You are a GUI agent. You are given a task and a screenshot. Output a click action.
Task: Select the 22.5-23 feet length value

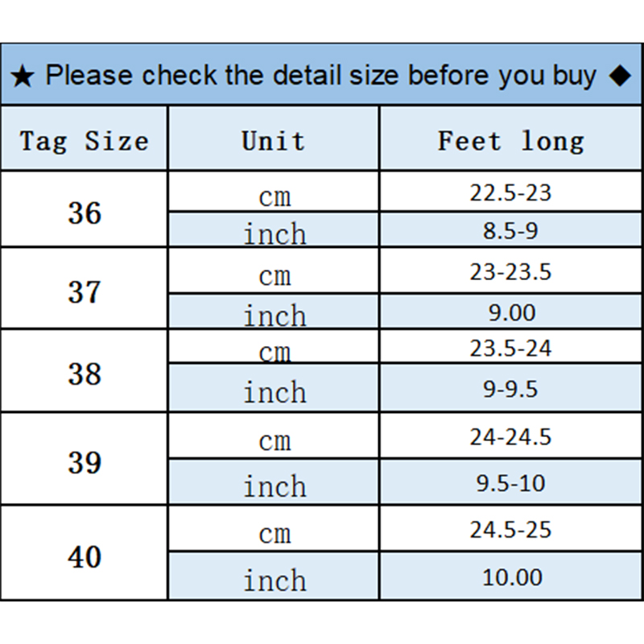click(x=511, y=193)
